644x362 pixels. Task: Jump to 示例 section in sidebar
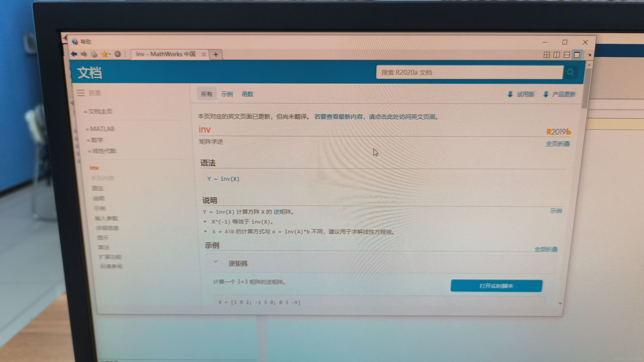click(x=100, y=208)
